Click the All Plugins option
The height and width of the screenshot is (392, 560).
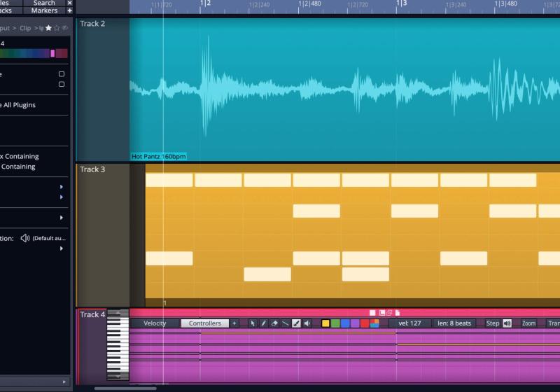(20, 105)
